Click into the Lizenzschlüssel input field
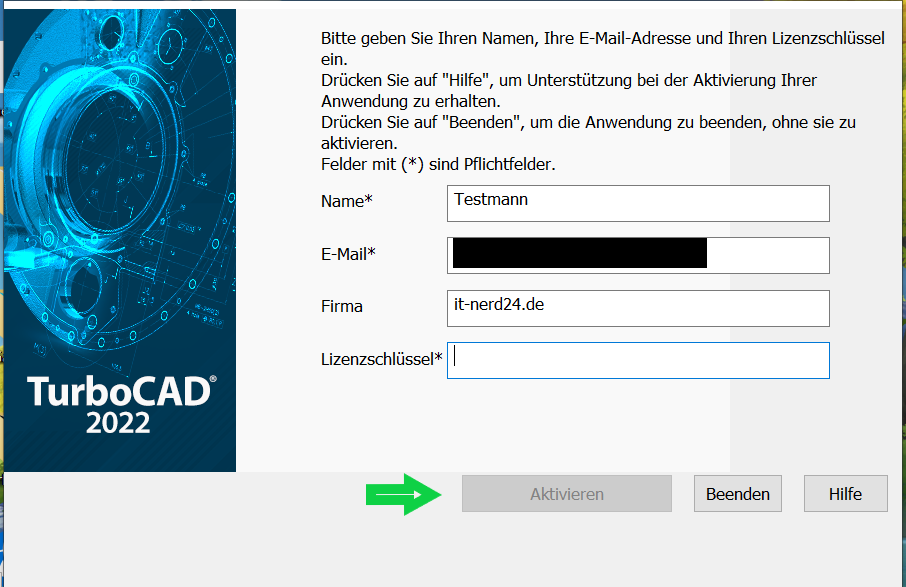Screen dimensions: 906x587 638,361
